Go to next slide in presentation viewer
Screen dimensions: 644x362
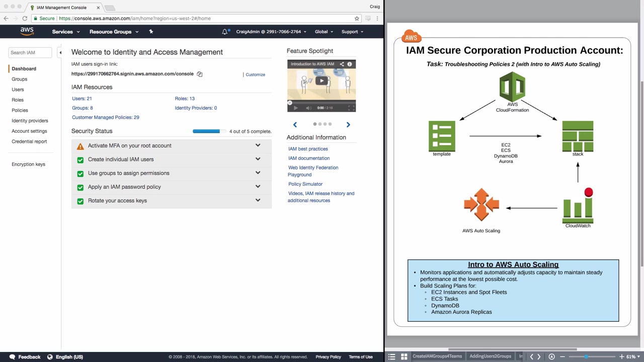point(539,356)
